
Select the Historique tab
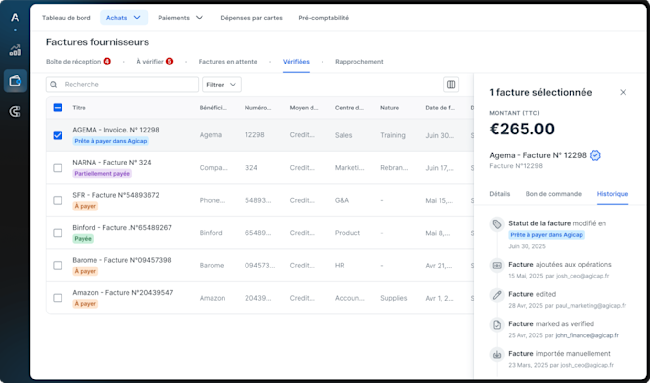[x=612, y=194]
